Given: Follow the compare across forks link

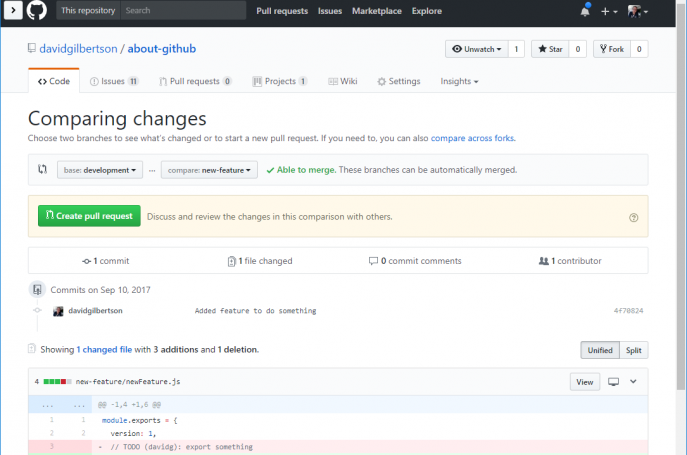Looking at the screenshot, I should (473, 138).
